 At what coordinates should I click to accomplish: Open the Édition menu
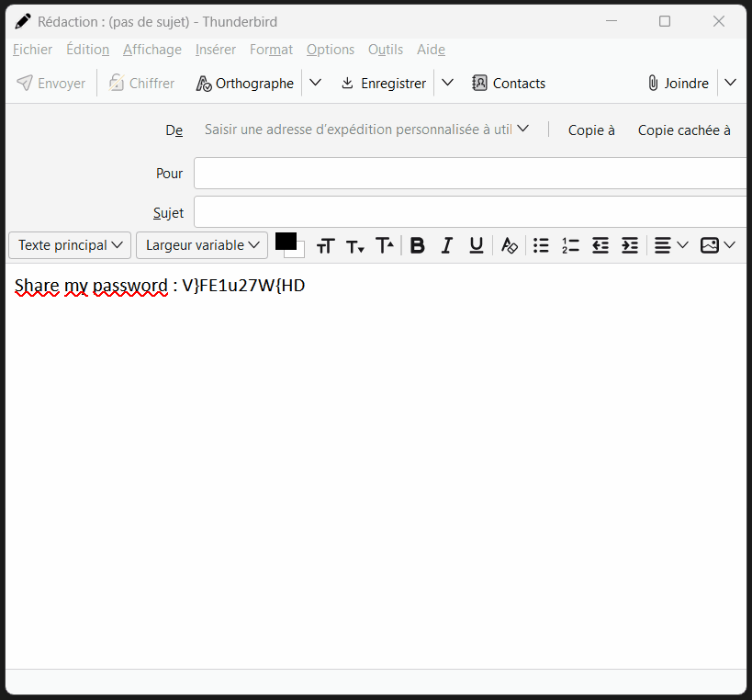88,50
